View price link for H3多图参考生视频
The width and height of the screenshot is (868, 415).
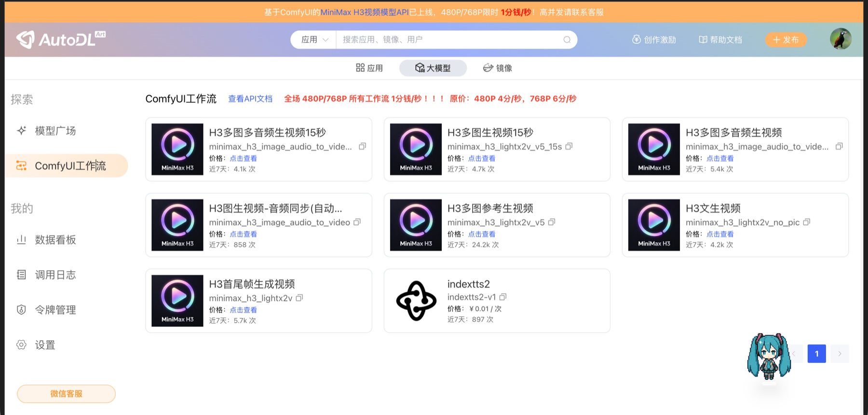click(482, 234)
